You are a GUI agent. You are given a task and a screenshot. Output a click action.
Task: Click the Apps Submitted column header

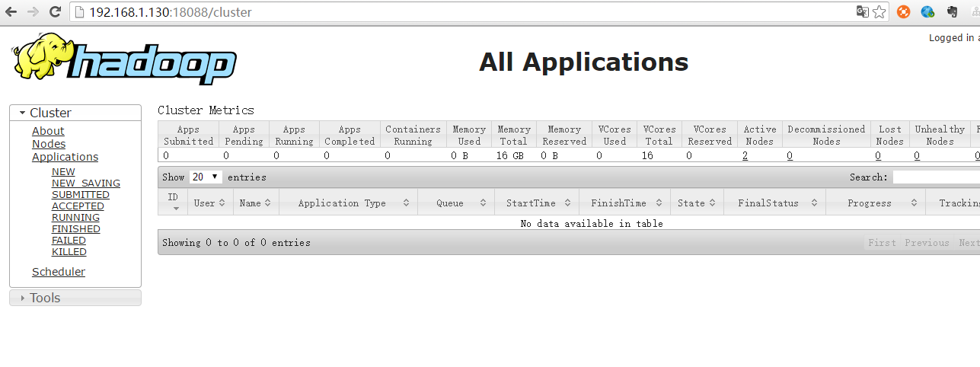click(x=188, y=136)
